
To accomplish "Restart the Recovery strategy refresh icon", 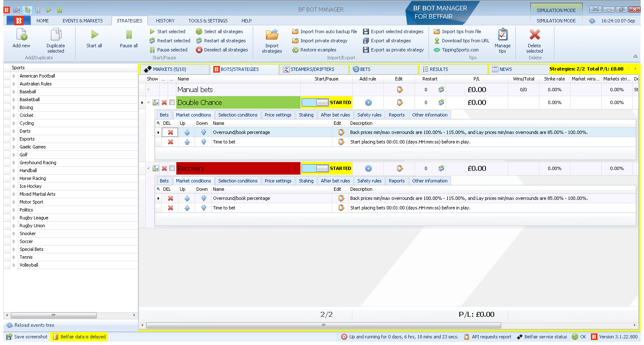I will coord(441,168).
